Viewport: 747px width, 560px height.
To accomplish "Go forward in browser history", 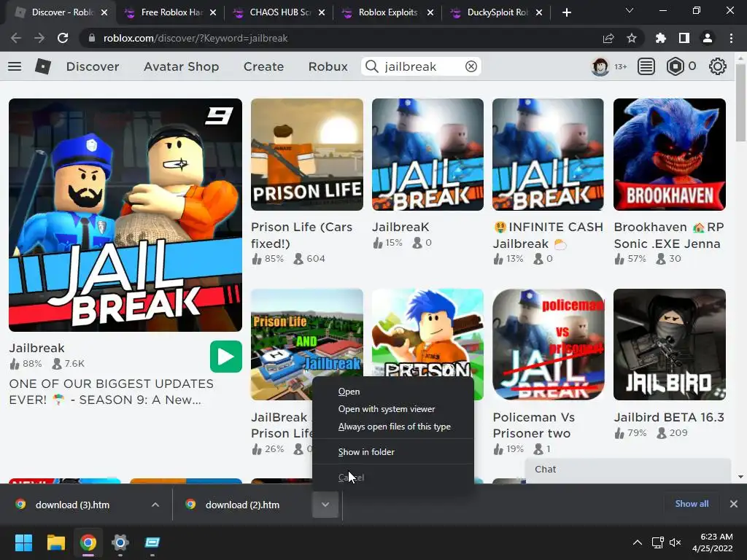I will pos(39,38).
